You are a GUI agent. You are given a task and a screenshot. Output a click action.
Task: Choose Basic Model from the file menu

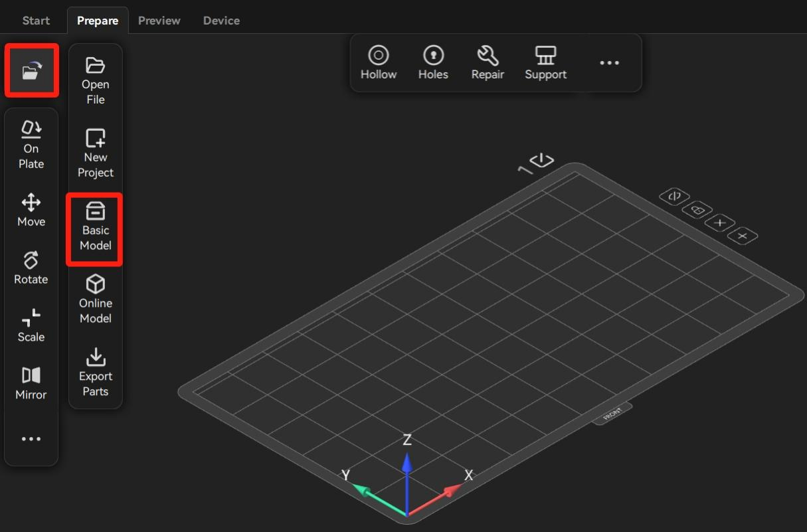click(x=96, y=228)
